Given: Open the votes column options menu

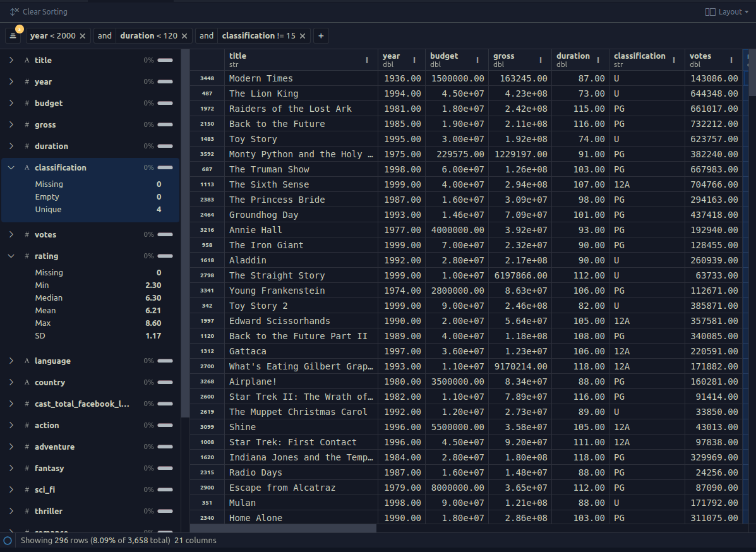Looking at the screenshot, I should click(731, 60).
